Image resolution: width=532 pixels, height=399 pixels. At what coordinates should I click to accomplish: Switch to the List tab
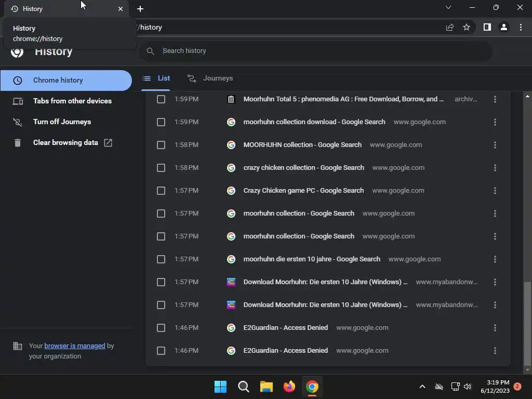(156, 78)
